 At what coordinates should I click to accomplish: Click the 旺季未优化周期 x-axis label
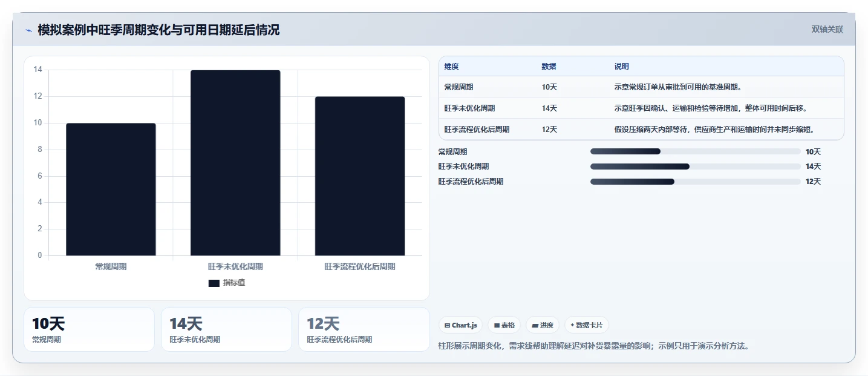(235, 266)
